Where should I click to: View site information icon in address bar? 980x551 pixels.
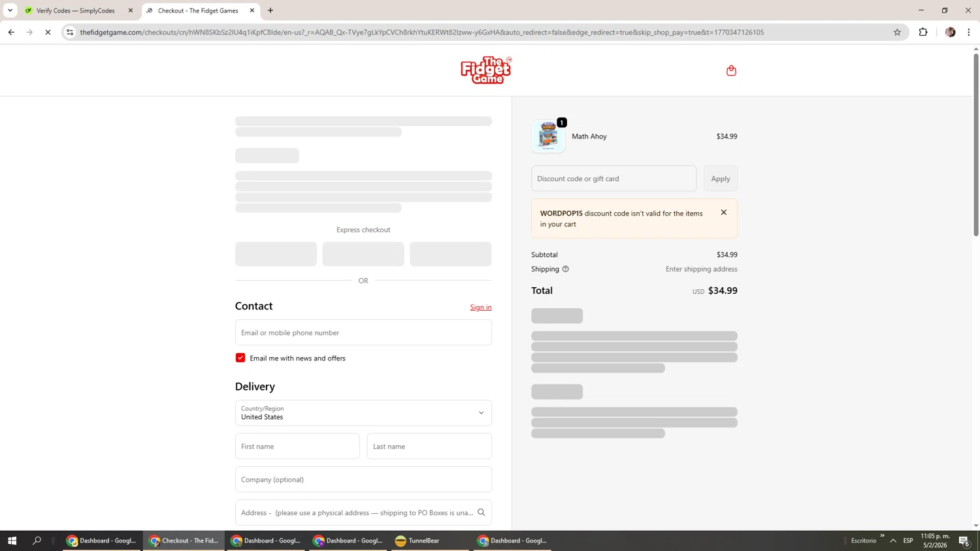[70, 32]
